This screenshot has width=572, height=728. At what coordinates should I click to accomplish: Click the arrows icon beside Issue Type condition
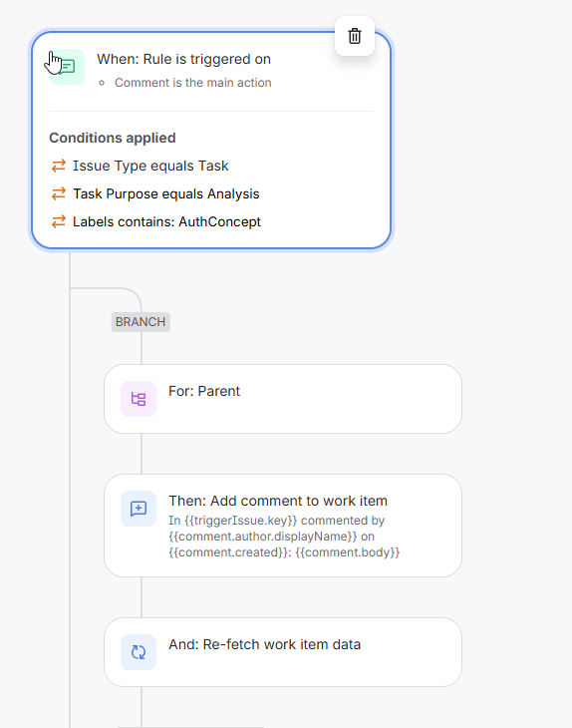59,166
